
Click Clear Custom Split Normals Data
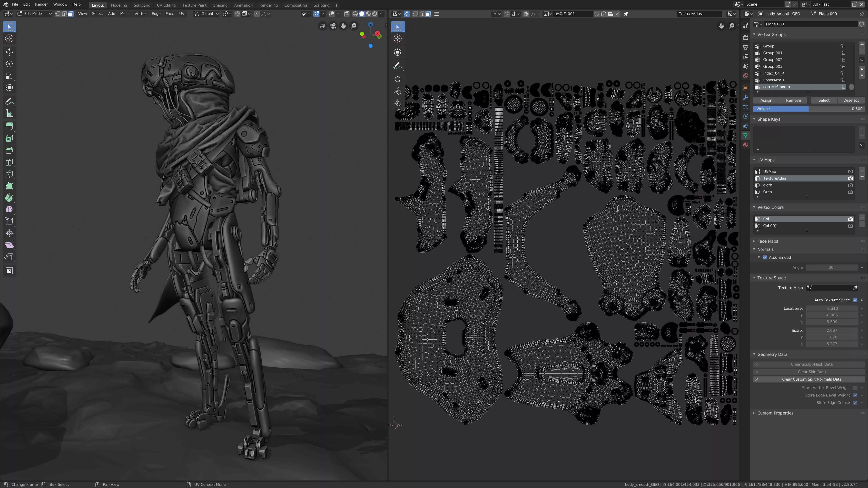pyautogui.click(x=811, y=379)
